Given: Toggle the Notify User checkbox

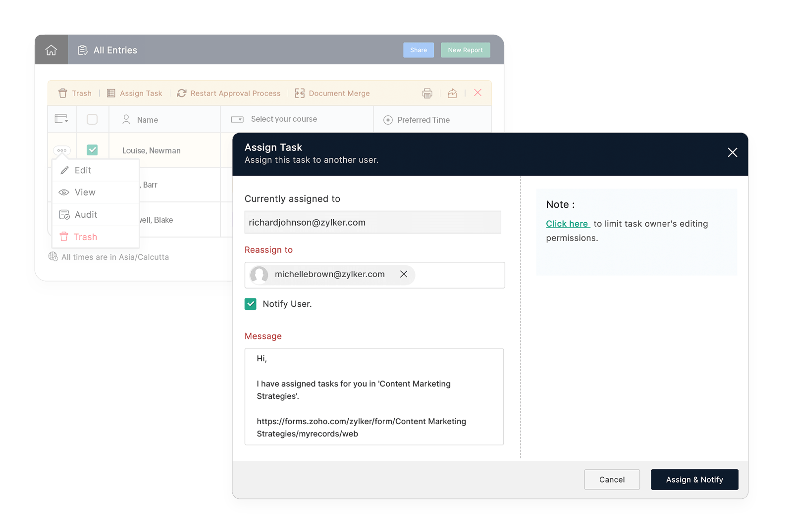Looking at the screenshot, I should (x=251, y=304).
